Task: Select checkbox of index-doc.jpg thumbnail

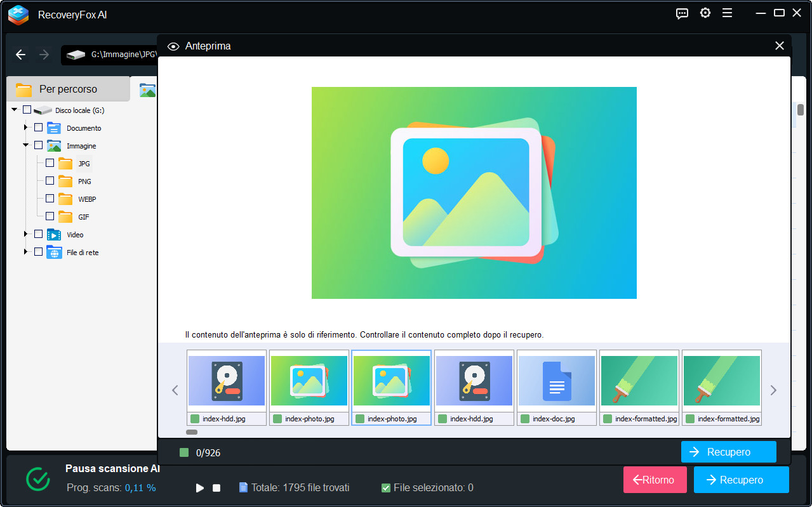Action: tap(525, 419)
